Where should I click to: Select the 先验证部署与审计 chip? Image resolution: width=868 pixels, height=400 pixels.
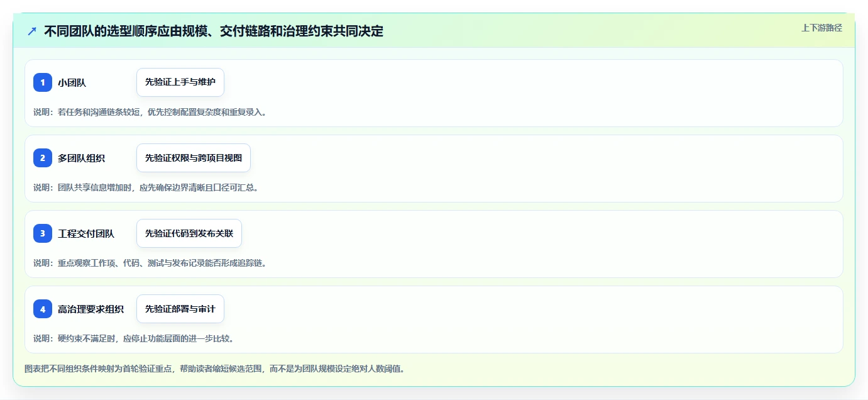coord(180,309)
